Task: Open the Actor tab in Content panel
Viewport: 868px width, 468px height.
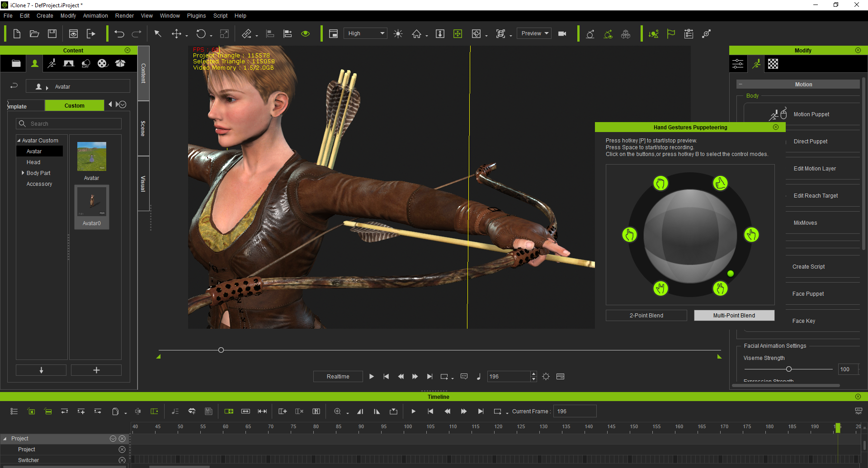Action: [x=34, y=63]
